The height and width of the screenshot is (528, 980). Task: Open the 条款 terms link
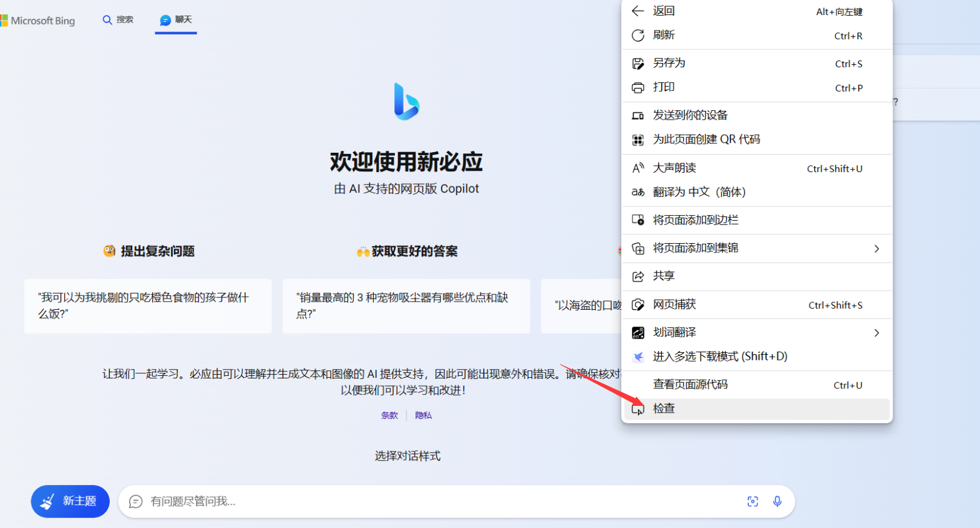click(x=389, y=415)
